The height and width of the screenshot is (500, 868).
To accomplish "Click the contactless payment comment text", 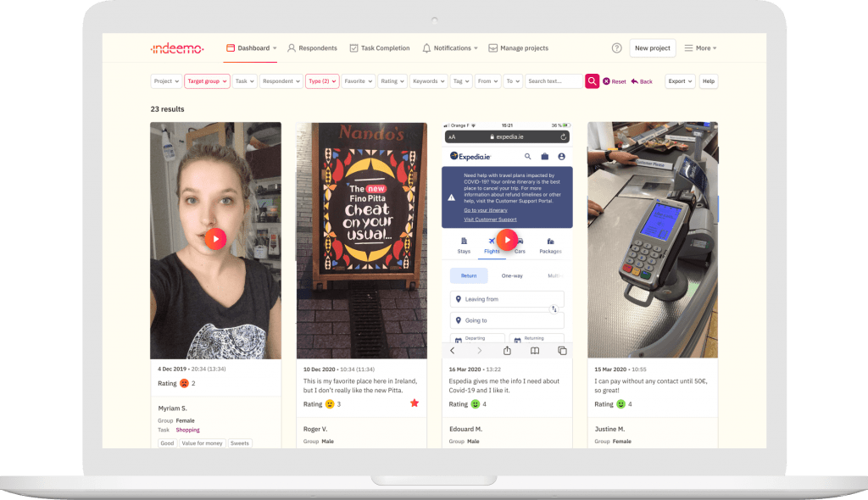I will click(651, 386).
